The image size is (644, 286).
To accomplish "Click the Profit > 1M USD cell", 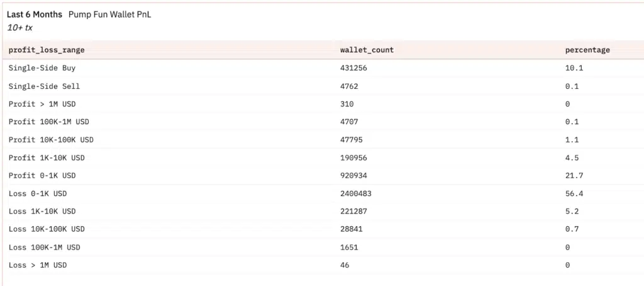I will [x=42, y=104].
